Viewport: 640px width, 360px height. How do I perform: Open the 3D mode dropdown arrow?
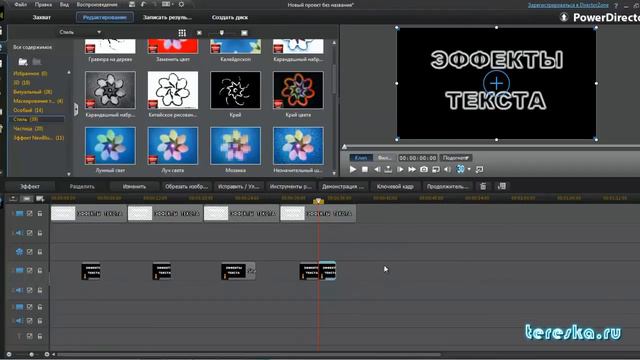point(469,169)
